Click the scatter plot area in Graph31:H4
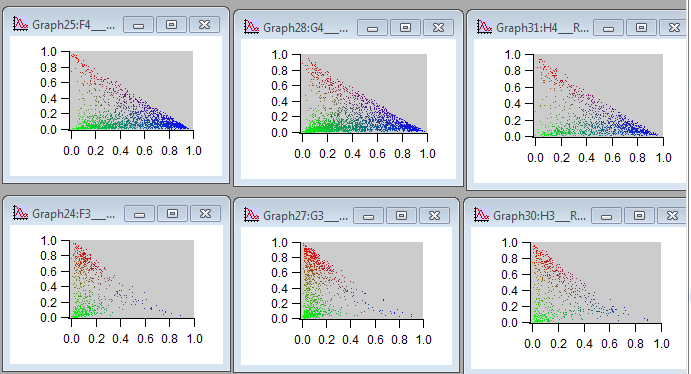The height and width of the screenshot is (374, 691). pyautogui.click(x=599, y=95)
